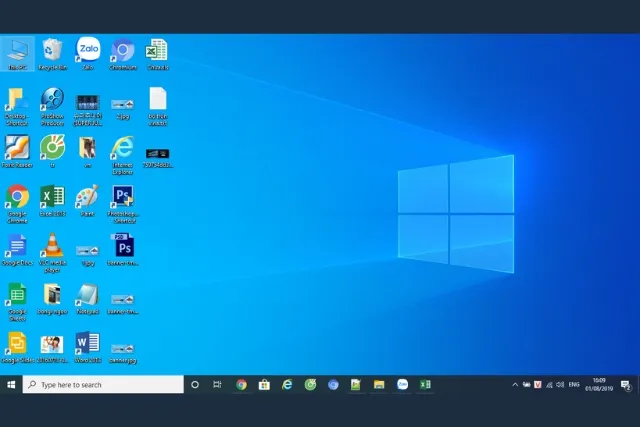Click the 'Type here to search' box
The image size is (640, 427).
105,384
